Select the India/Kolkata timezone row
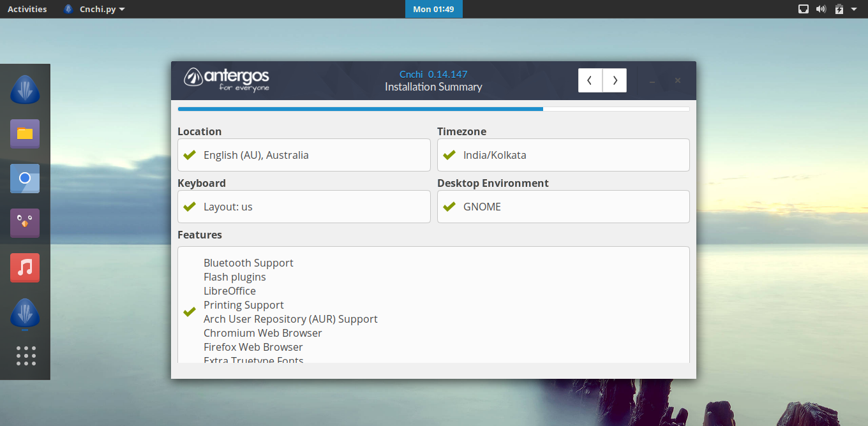868x426 pixels. [x=563, y=155]
